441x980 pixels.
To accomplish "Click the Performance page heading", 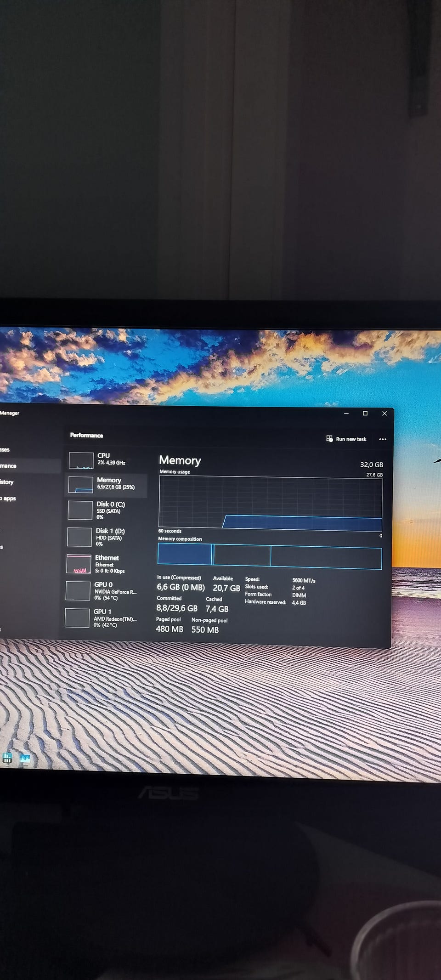I will [86, 435].
